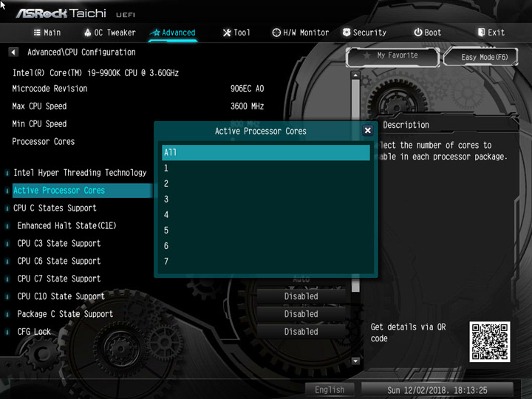532x399 pixels.
Task: Click the scrollbar down arrow
Action: [x=355, y=361]
